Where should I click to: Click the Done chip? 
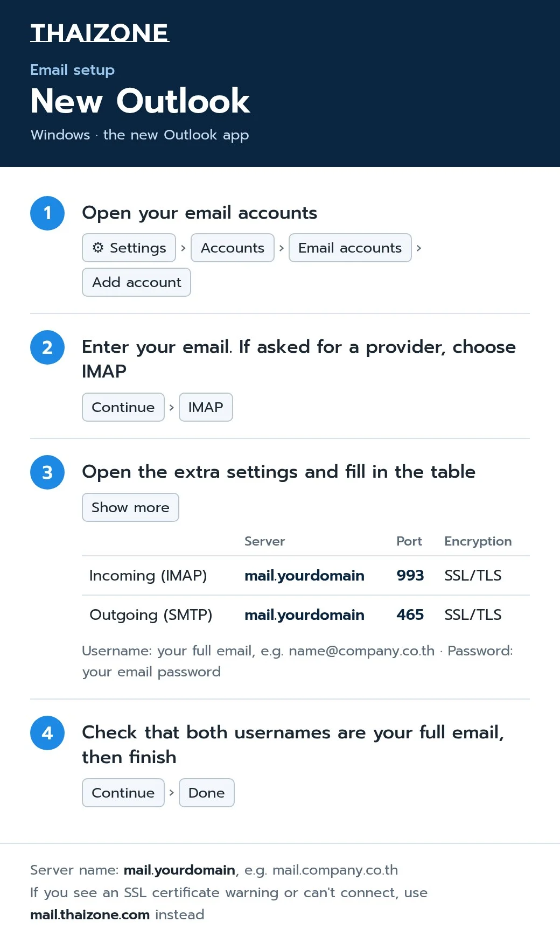coord(207,793)
